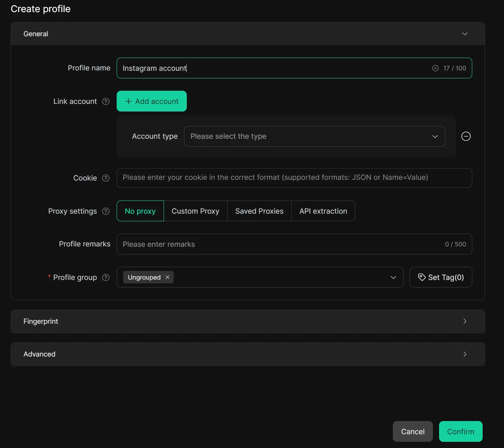Confirm the profile creation
Image resolution: width=504 pixels, height=448 pixels.
[461, 431]
